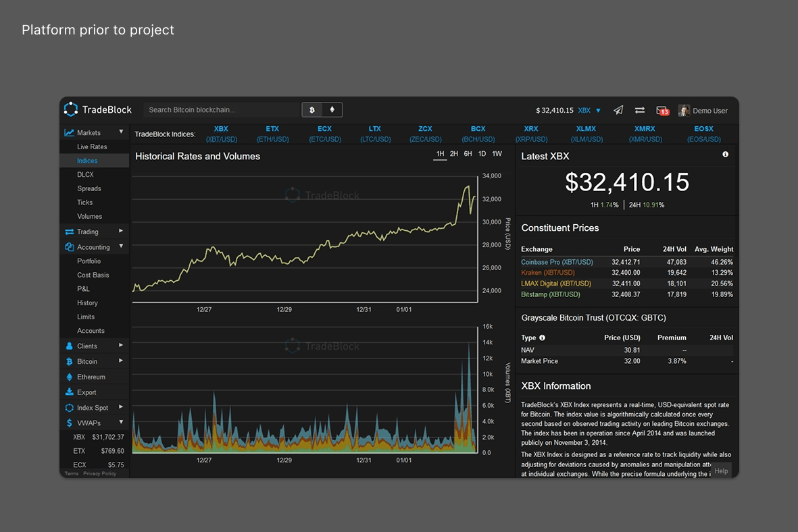Click the Accounting sidebar icon
The image size is (798, 532).
[x=69, y=246]
